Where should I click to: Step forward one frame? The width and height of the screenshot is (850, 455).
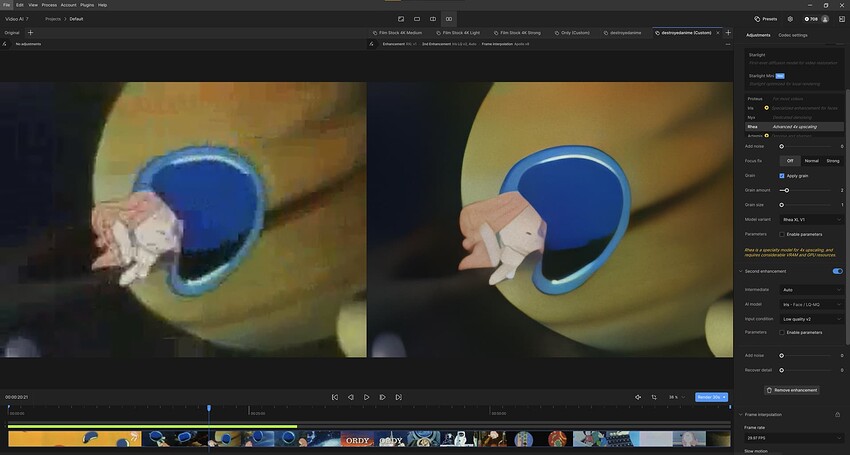point(382,397)
